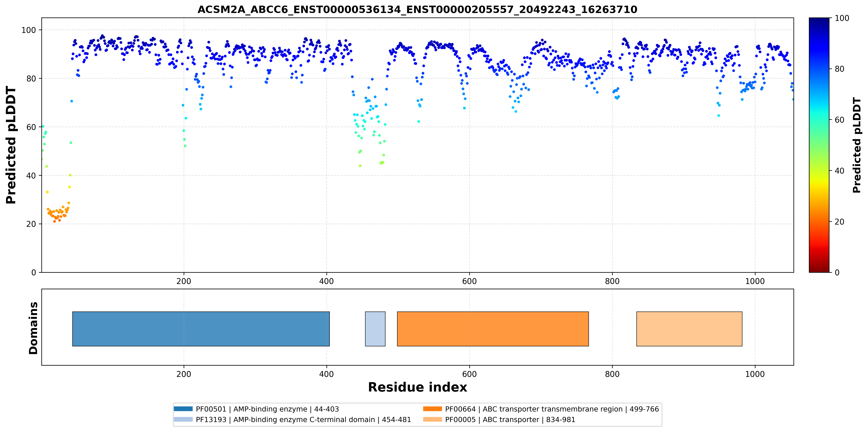Click the pLDDT colorbar gradient
Image resolution: width=868 pixels, height=432 pixels.
[x=819, y=145]
